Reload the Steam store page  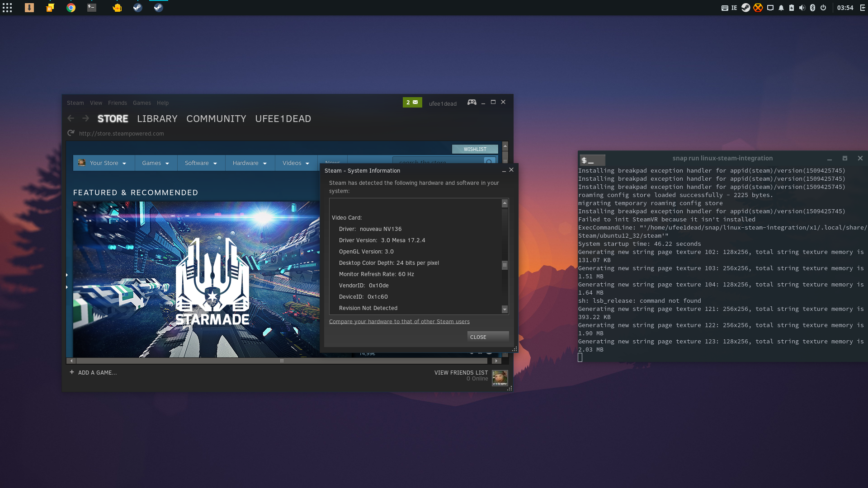tap(71, 133)
